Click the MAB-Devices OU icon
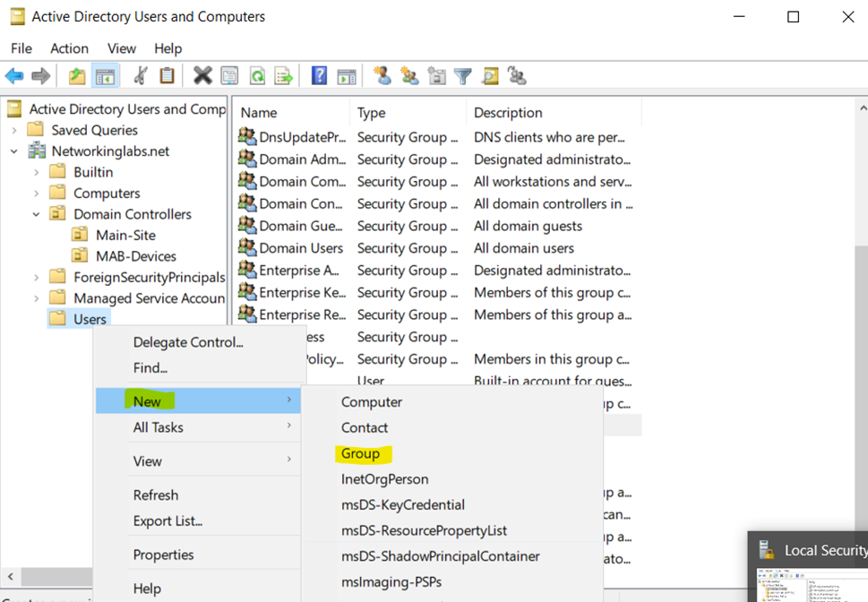This screenshot has height=602, width=868. pos(80,255)
